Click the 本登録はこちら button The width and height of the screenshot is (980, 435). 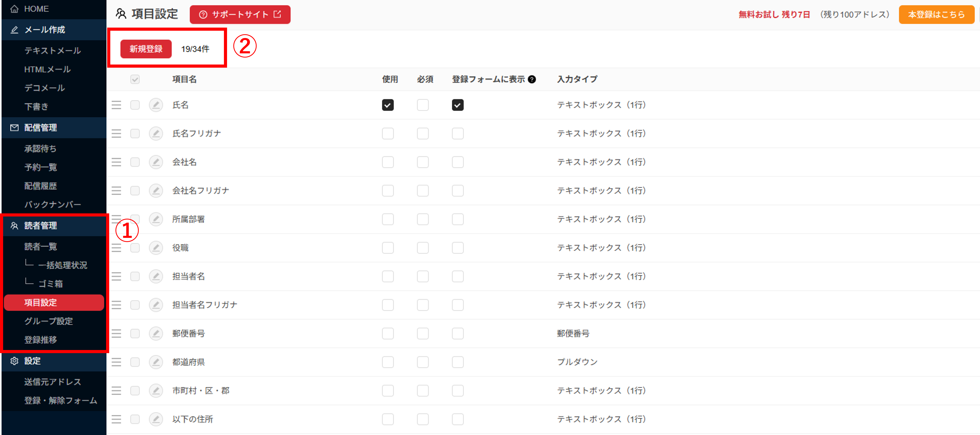[936, 14]
